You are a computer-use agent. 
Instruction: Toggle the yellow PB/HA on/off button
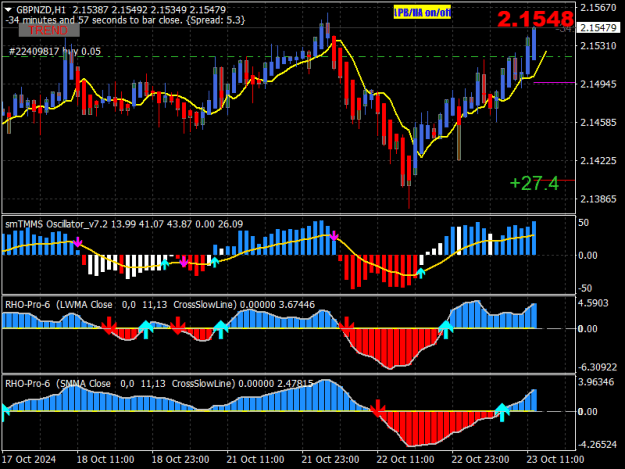coord(422,13)
